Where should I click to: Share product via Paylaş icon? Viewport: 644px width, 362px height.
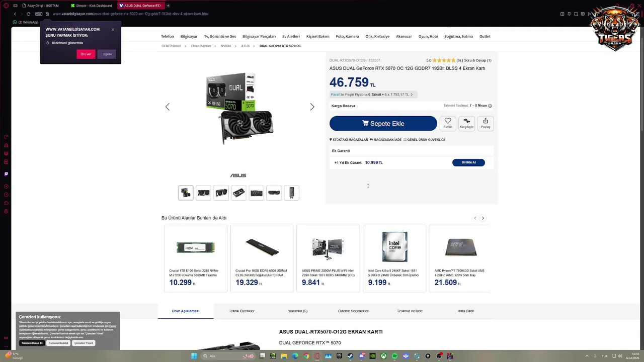click(x=486, y=123)
